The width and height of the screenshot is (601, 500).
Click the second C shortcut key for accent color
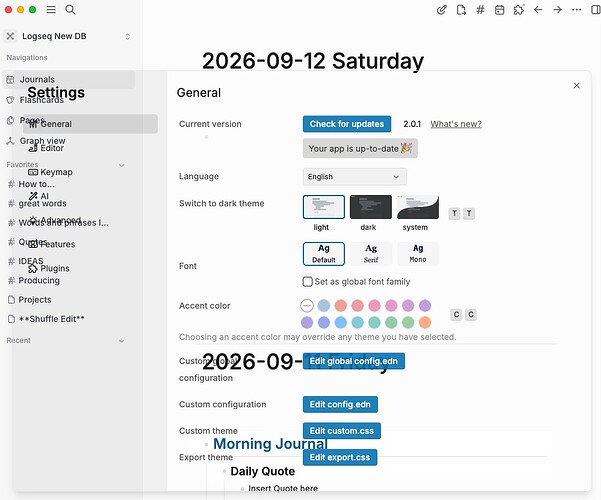tap(471, 315)
